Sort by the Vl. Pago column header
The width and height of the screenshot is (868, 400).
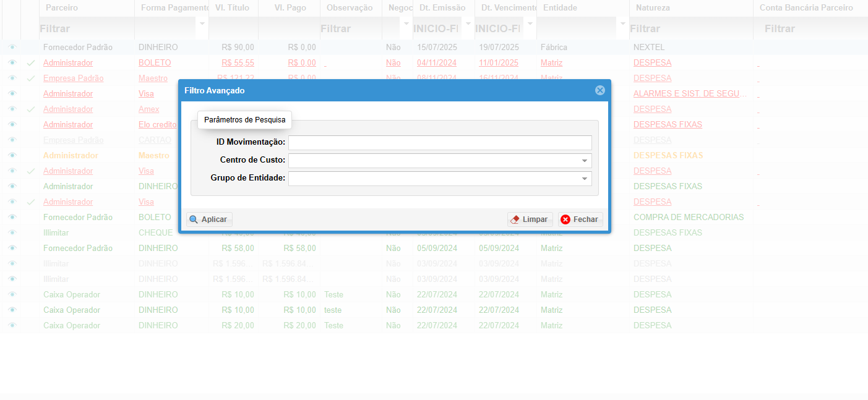click(290, 8)
